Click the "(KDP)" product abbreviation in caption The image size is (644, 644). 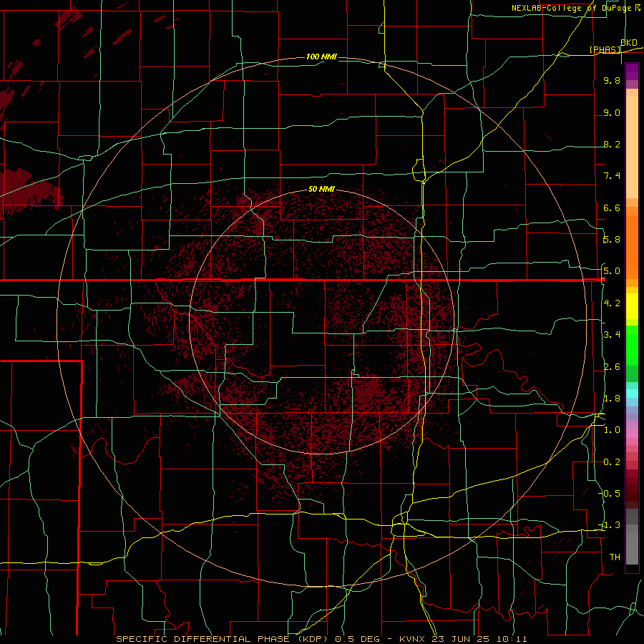click(313, 639)
